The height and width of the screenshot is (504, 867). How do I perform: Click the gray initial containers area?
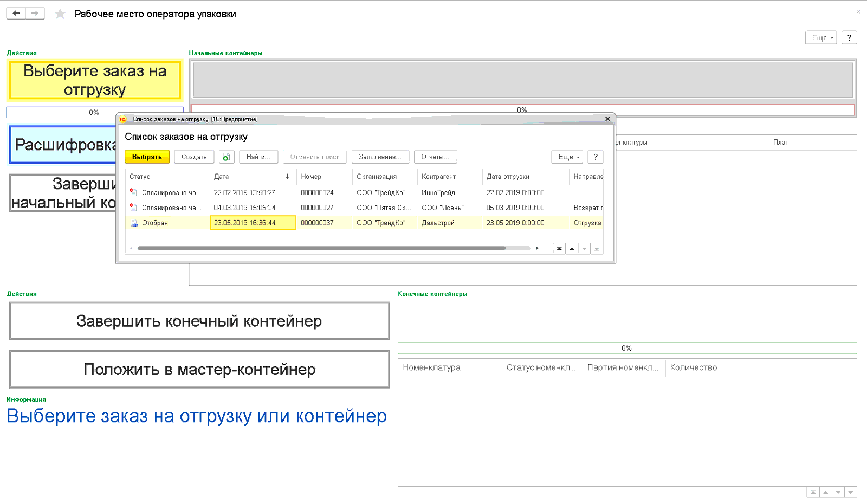coord(523,80)
